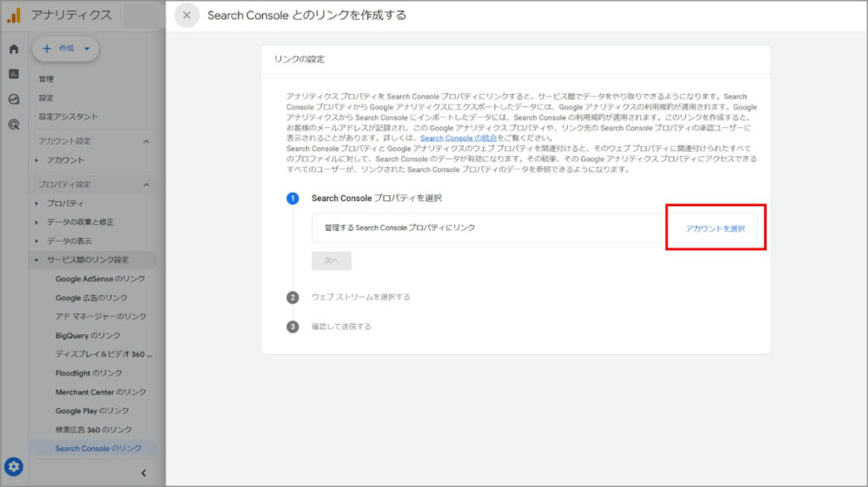This screenshot has height=487, width=868.
Task: Open BigQuery のリンク
Action: 87,335
